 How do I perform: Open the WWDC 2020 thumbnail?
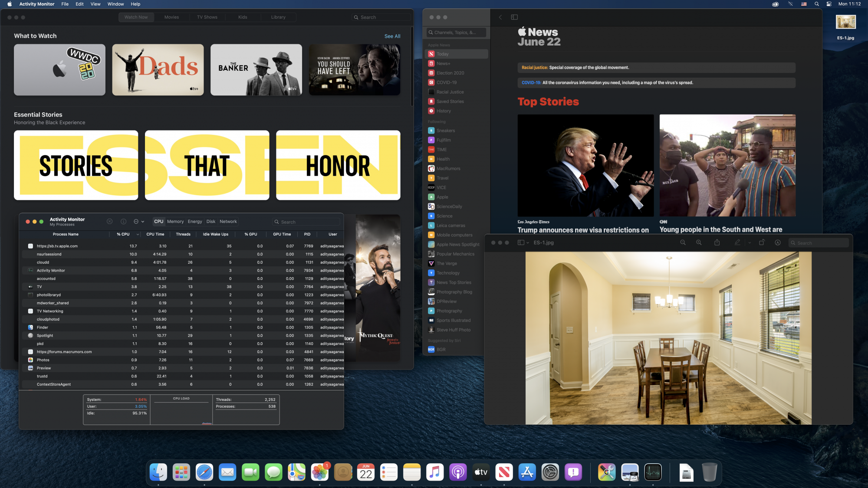[59, 70]
